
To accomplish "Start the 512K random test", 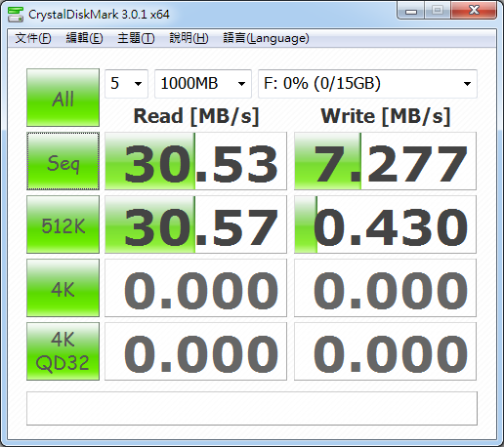I will tap(63, 224).
